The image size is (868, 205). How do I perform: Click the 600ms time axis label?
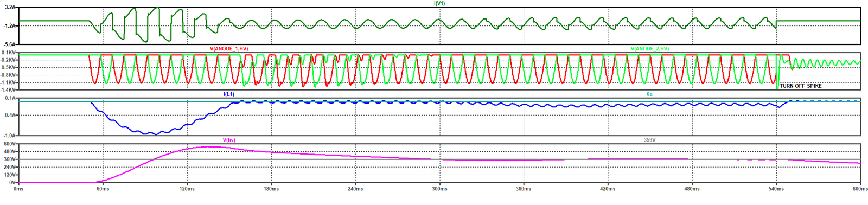860,189
